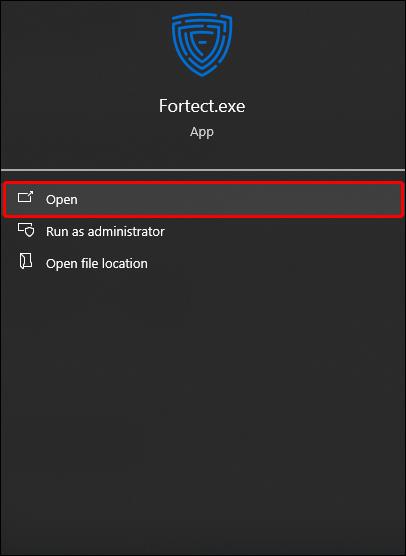Click the "Run as administrator" text label
Viewport: 406px width, 556px height.
click(105, 232)
